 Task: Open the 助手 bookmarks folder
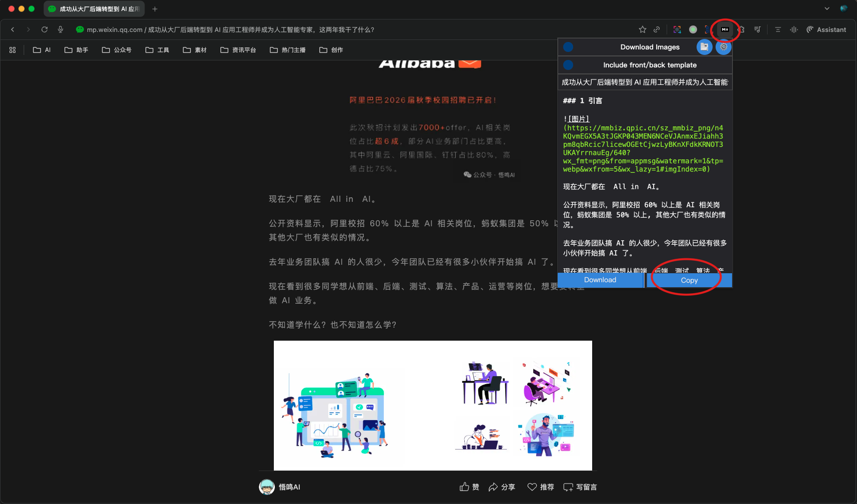(76, 50)
